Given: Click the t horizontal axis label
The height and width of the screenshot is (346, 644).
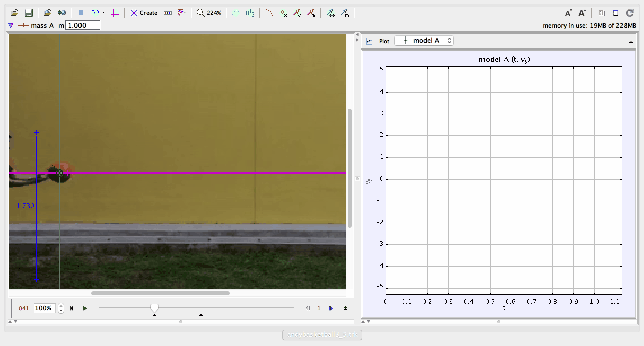Looking at the screenshot, I should pos(504,307).
